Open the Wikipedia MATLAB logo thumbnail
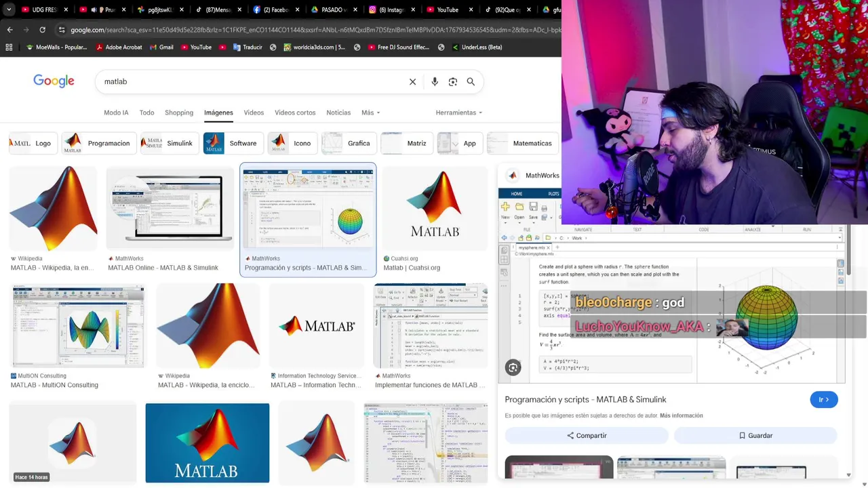This screenshot has width=868, height=488. click(x=53, y=209)
